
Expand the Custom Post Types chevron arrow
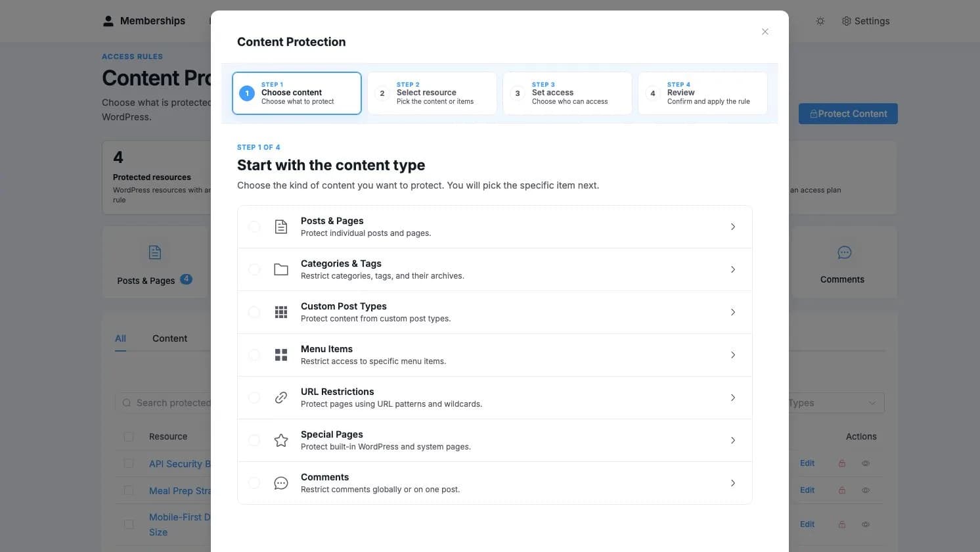(733, 312)
